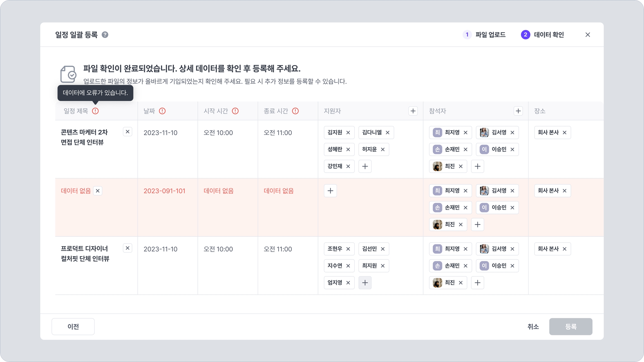The image size is (644, 362).
Task: Delete the 콘텐츠 마케터 2차 면접 row title
Action: pyautogui.click(x=128, y=132)
